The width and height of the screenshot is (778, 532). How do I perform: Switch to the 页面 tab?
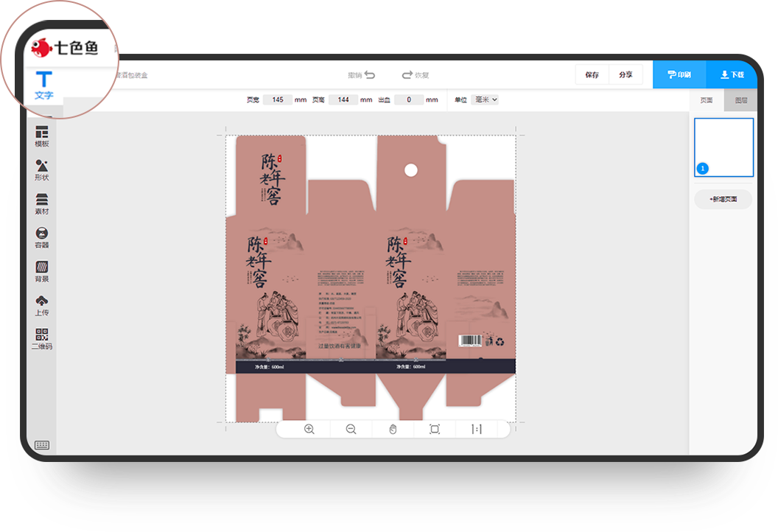(706, 100)
